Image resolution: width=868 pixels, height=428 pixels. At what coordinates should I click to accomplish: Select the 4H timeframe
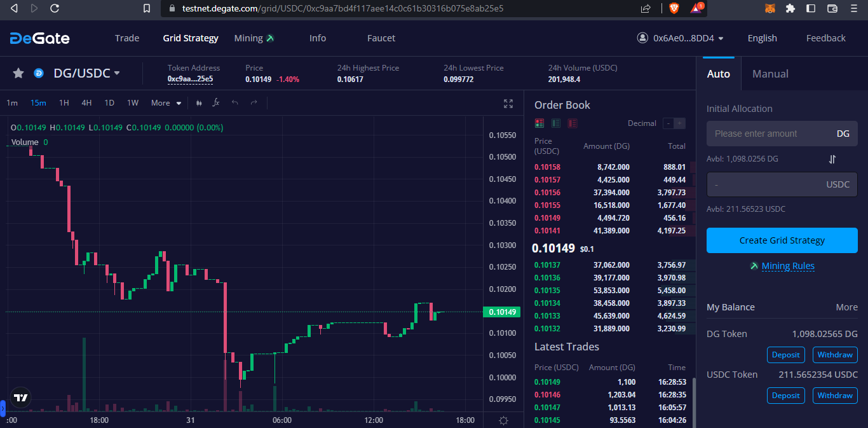pos(86,103)
